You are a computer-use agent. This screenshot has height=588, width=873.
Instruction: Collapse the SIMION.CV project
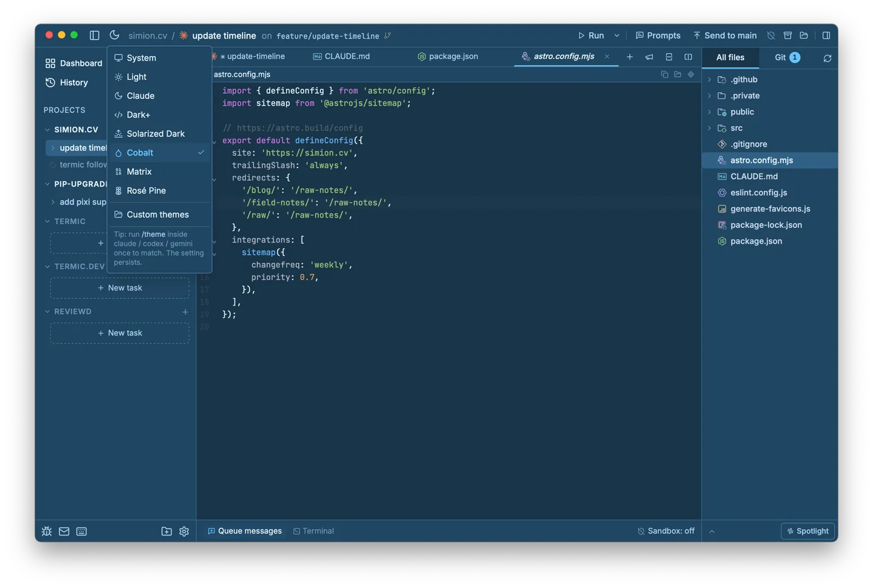point(47,130)
